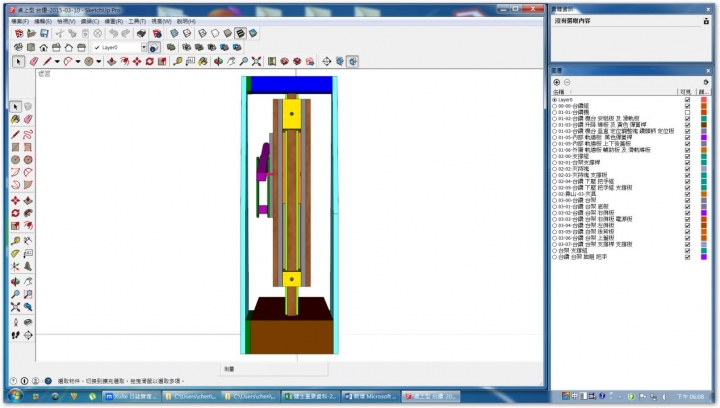Click Delete Layer minus button
The image size is (720, 408).
(x=567, y=82)
